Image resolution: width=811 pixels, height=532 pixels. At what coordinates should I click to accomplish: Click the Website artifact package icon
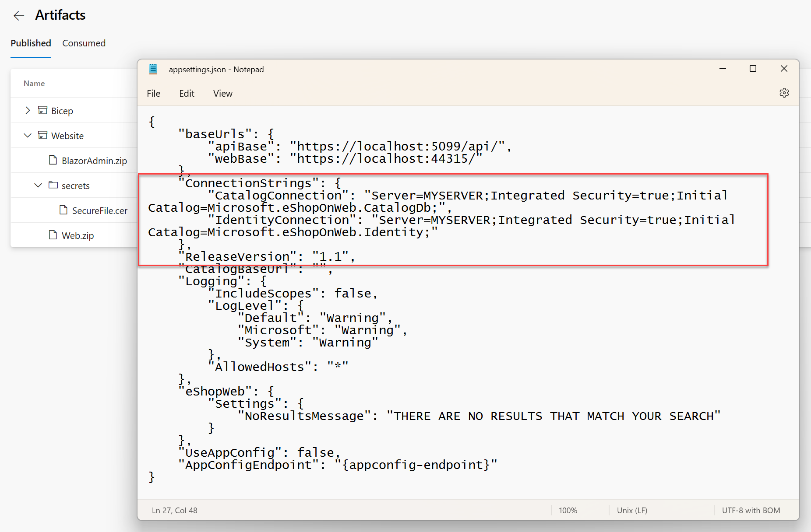42,135
